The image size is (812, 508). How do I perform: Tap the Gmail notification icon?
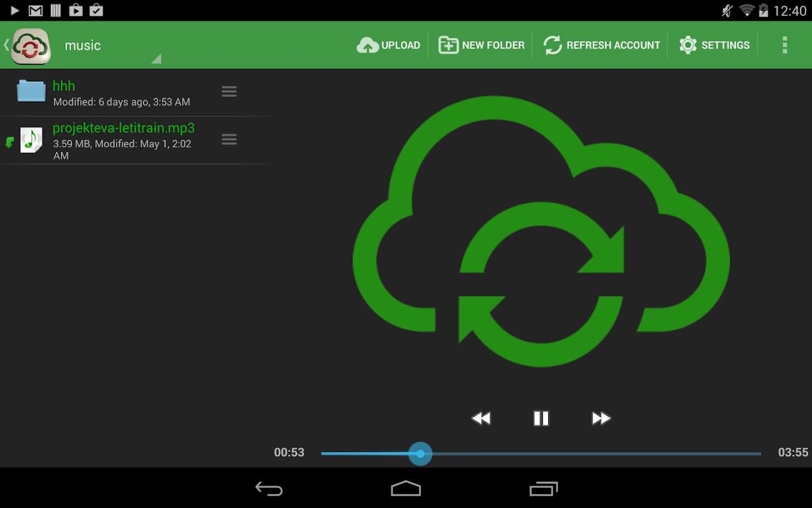[x=36, y=11]
